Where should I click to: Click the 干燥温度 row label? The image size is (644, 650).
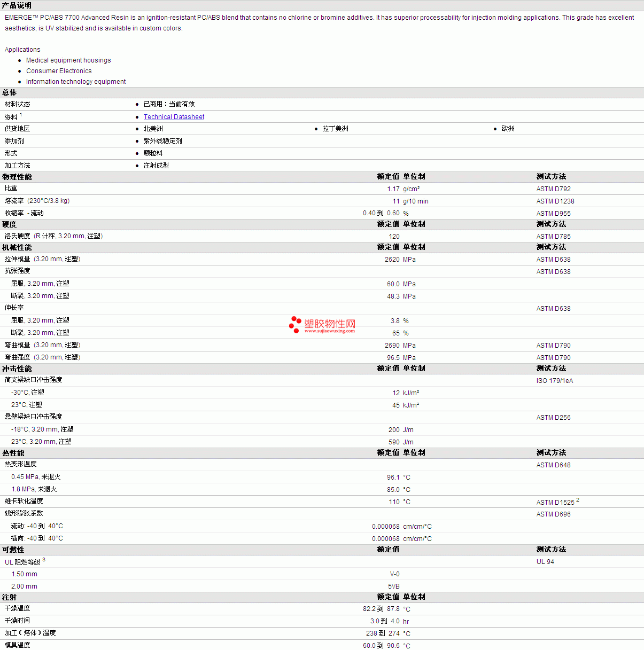tap(17, 608)
